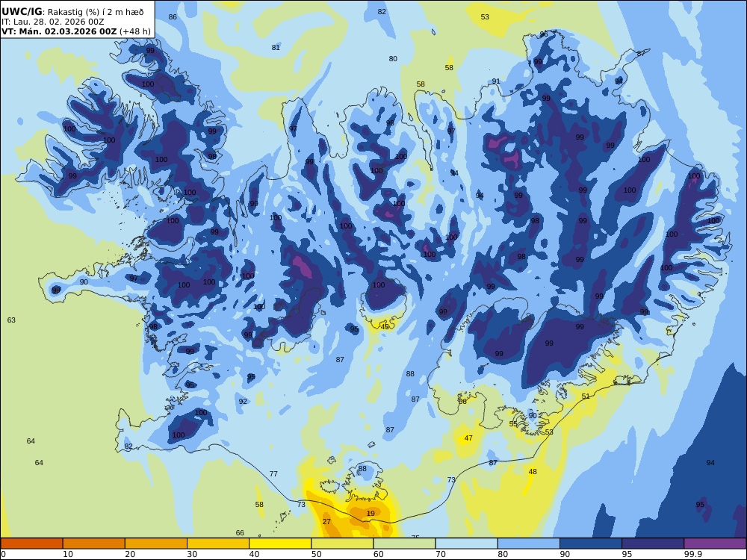Click the humidity value 45 below the central glacier
The image size is (747, 560).
[x=385, y=327]
